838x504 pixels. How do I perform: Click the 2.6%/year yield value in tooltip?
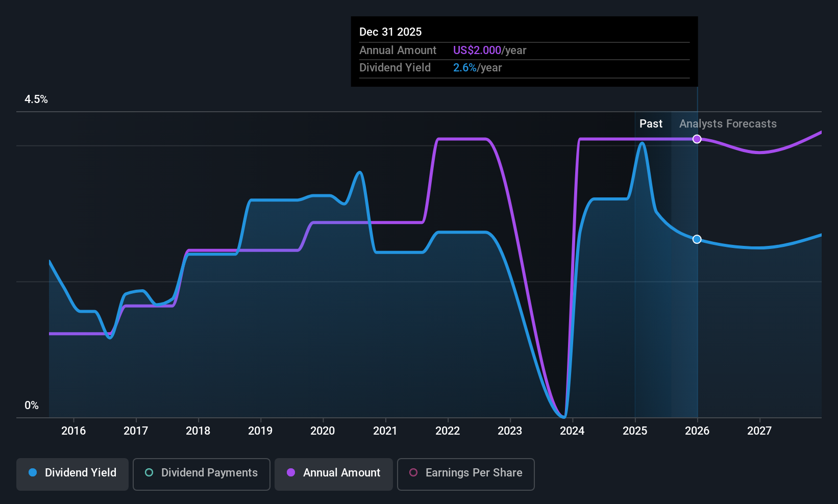tap(477, 68)
